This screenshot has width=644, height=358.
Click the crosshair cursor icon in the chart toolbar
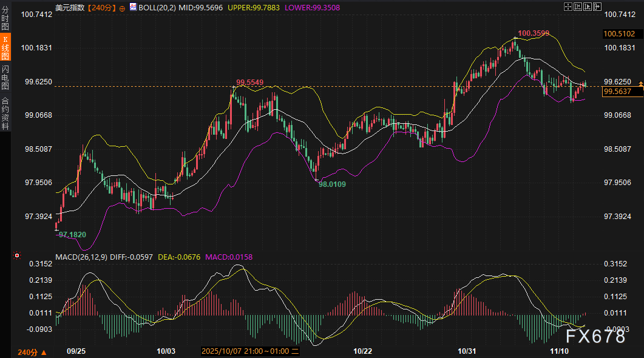click(x=568, y=7)
